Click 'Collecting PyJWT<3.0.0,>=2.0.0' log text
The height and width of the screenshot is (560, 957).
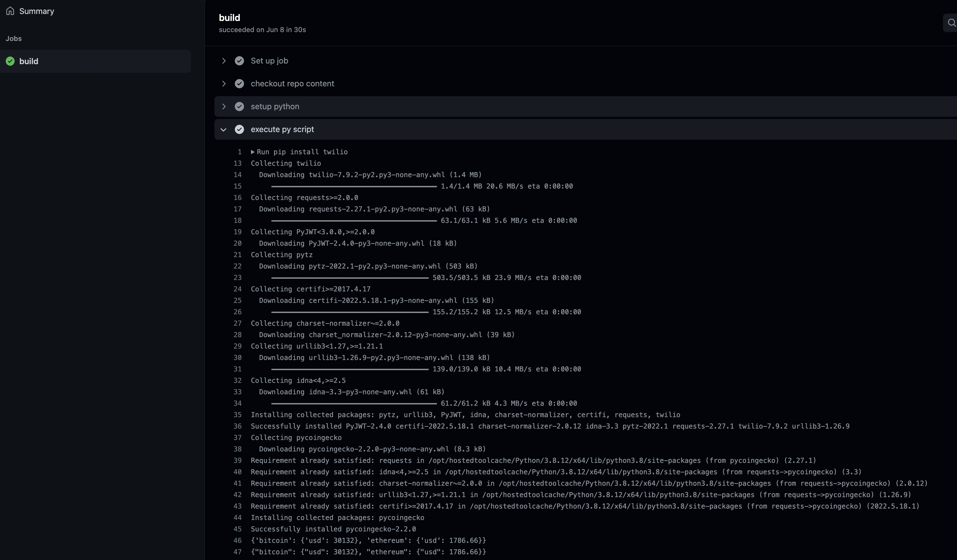click(313, 232)
